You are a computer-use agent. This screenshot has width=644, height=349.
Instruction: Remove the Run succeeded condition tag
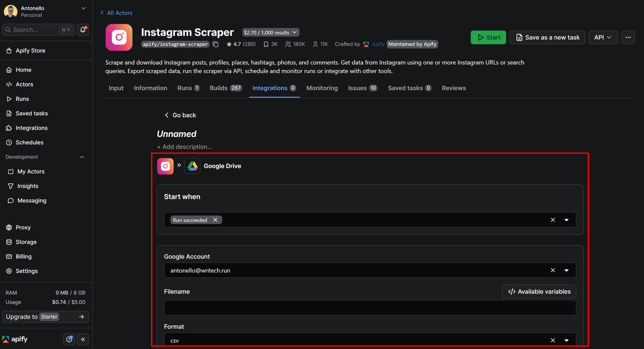[215, 220]
